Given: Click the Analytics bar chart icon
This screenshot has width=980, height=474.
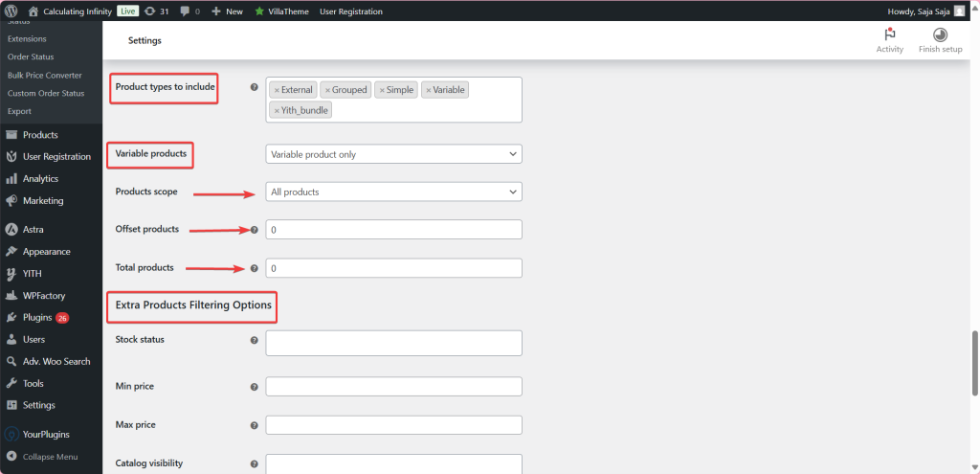Looking at the screenshot, I should tap(11, 179).
